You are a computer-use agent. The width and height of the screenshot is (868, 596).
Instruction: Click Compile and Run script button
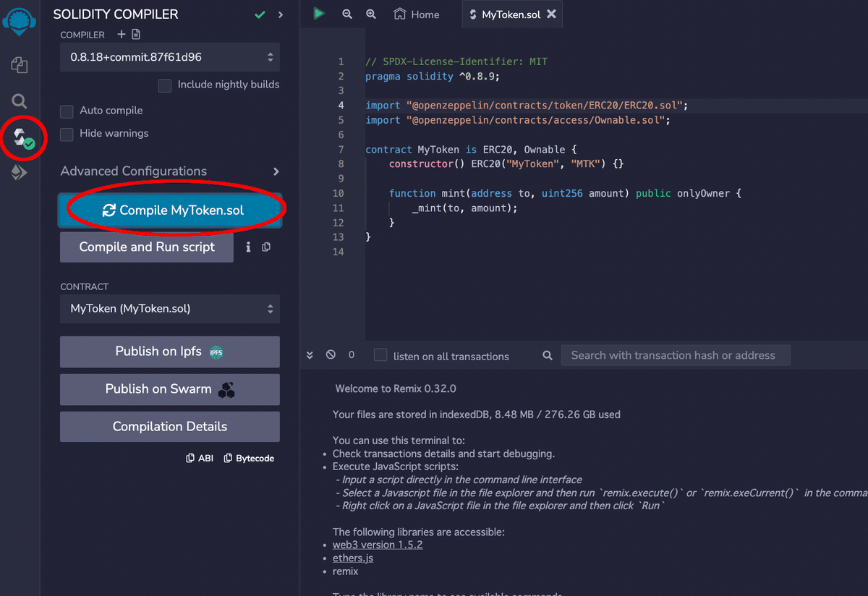point(147,247)
